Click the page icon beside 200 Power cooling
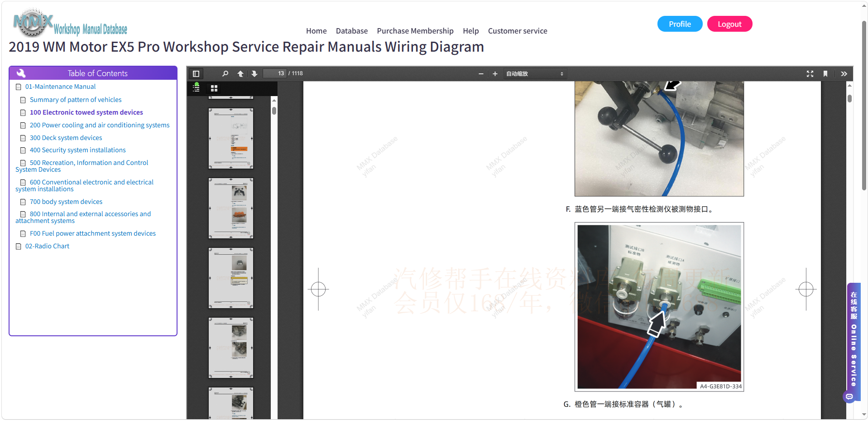 23,126
